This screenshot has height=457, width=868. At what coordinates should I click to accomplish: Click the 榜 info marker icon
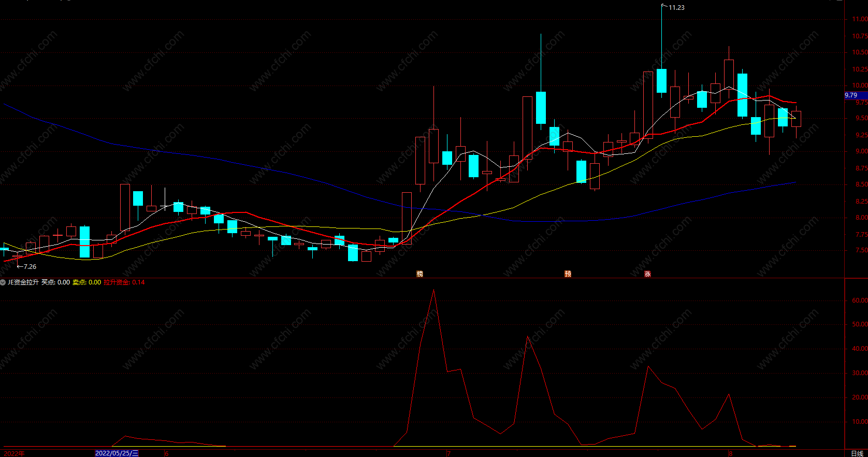click(x=420, y=274)
